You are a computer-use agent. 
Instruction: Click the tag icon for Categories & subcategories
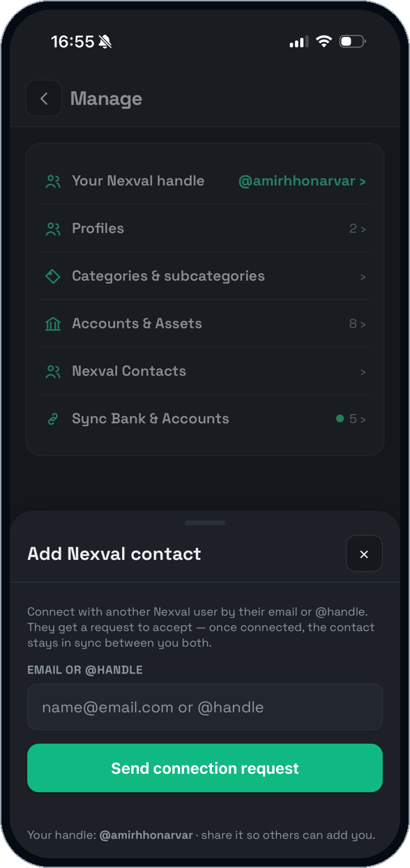click(x=53, y=276)
